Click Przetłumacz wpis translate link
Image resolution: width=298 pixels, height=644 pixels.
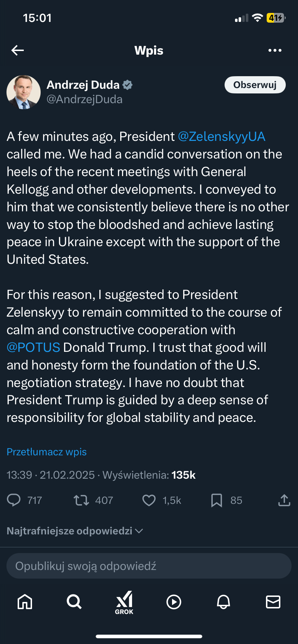point(47,452)
